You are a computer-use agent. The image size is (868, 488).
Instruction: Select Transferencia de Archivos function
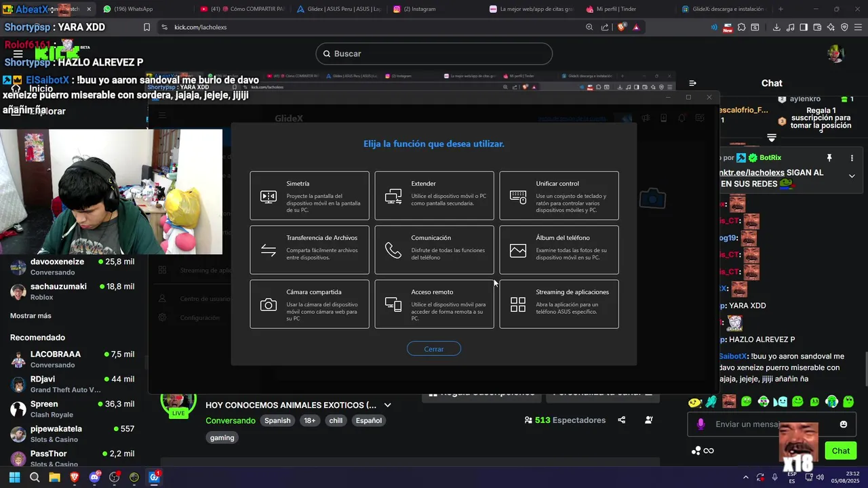pos(309,250)
